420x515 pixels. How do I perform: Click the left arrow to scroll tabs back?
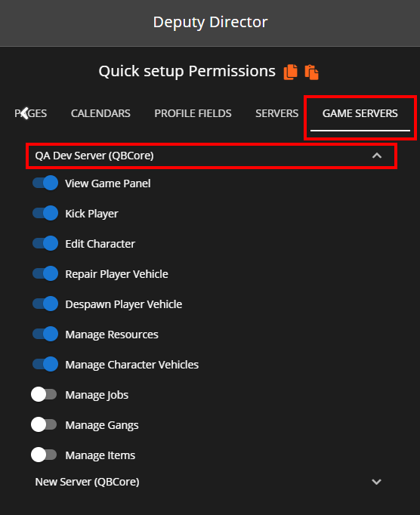25,113
